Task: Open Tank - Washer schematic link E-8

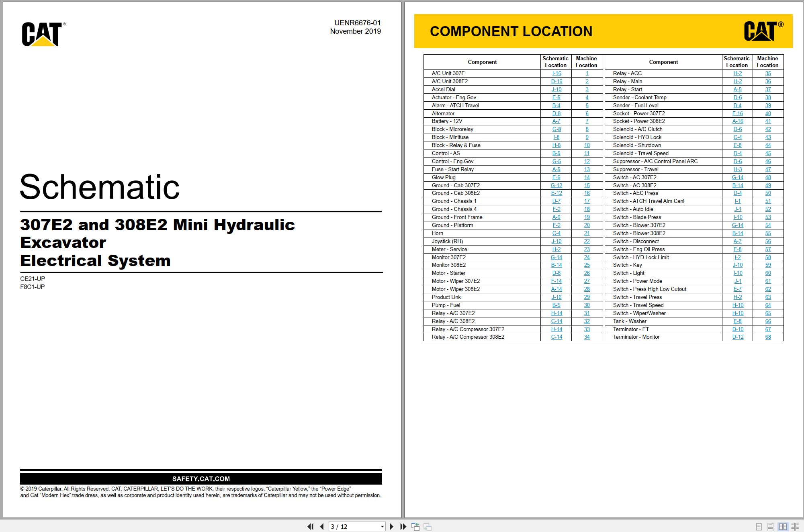Action: 738,321
